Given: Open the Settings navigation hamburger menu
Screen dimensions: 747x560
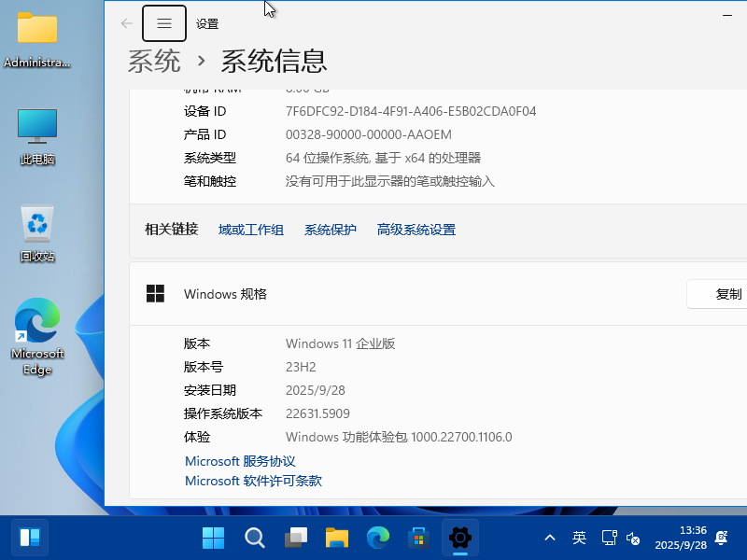Looking at the screenshot, I should 163,22.
